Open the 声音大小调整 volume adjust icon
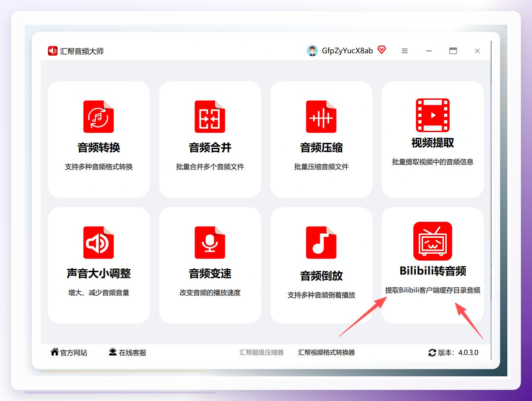532x401 pixels. point(98,243)
